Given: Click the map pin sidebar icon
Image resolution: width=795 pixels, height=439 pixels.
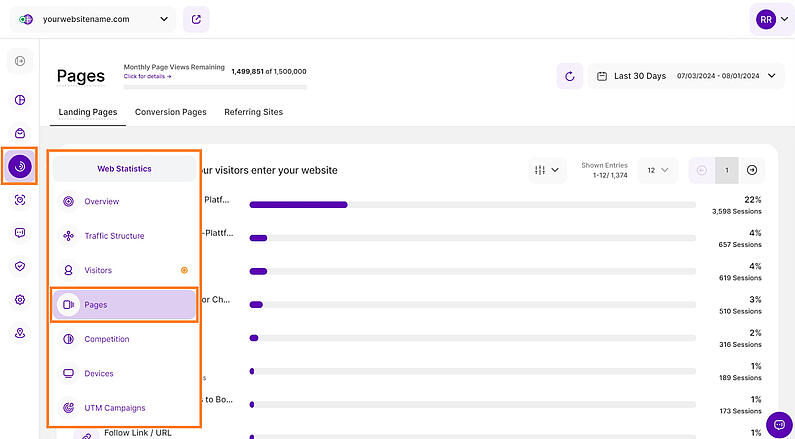Looking at the screenshot, I should coord(20,333).
